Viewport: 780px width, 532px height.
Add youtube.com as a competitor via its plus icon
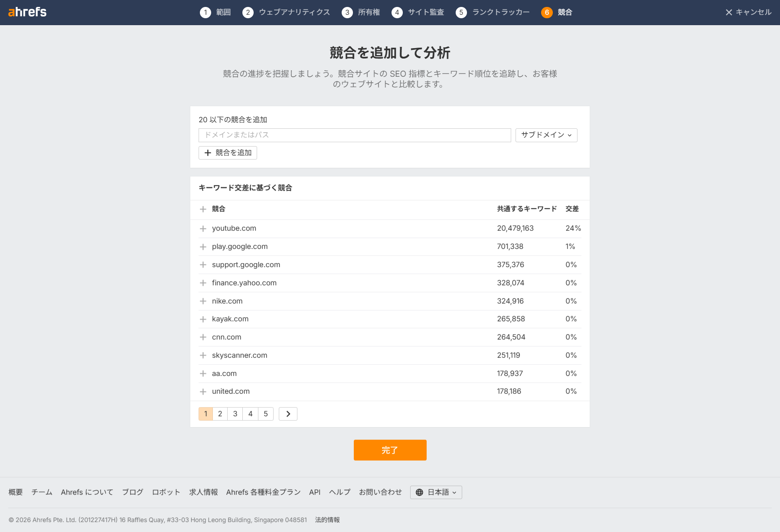203,228
